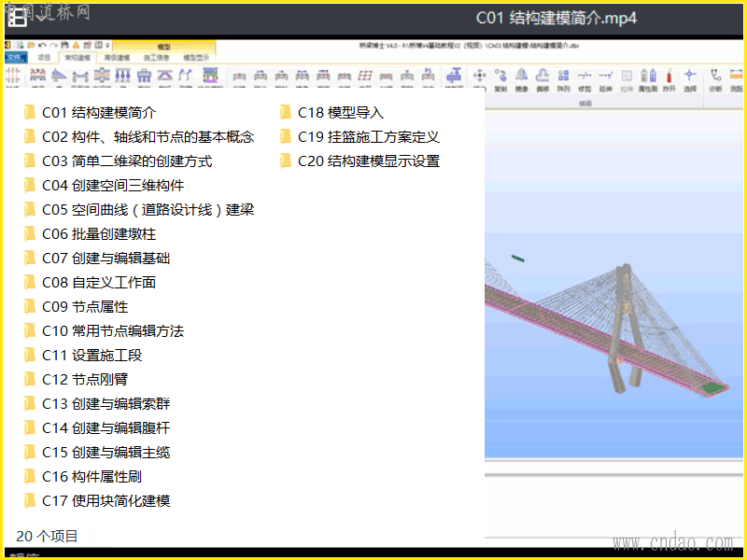Image resolution: width=747 pixels, height=560 pixels.
Task: Select the Offset (偏移) tool
Action: (543, 76)
